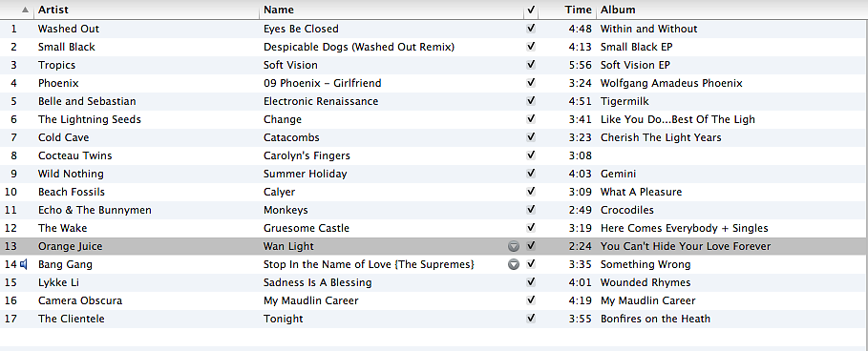Click the album Wolfgang Amadeus Phoenix
The image size is (868, 351).
point(671,83)
